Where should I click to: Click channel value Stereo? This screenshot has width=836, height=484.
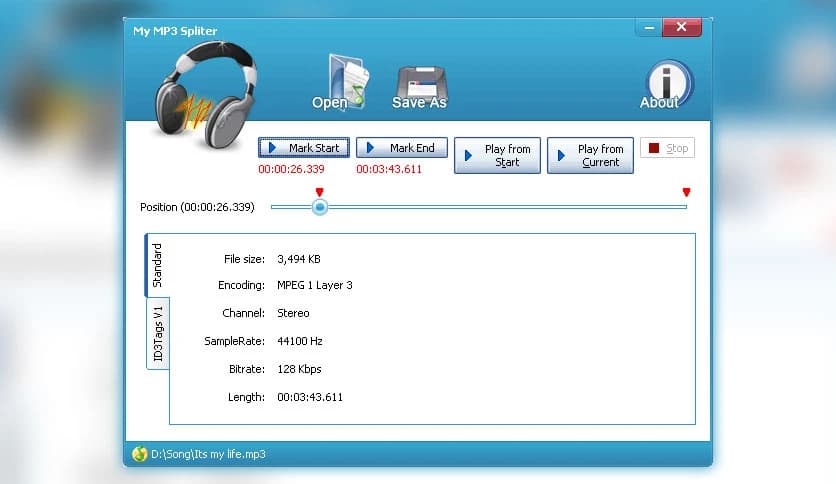pyautogui.click(x=293, y=313)
